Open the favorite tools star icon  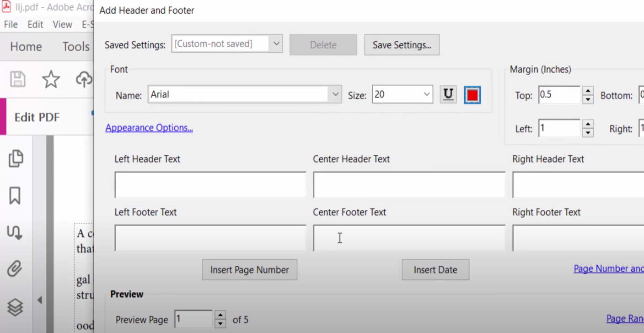tap(51, 79)
